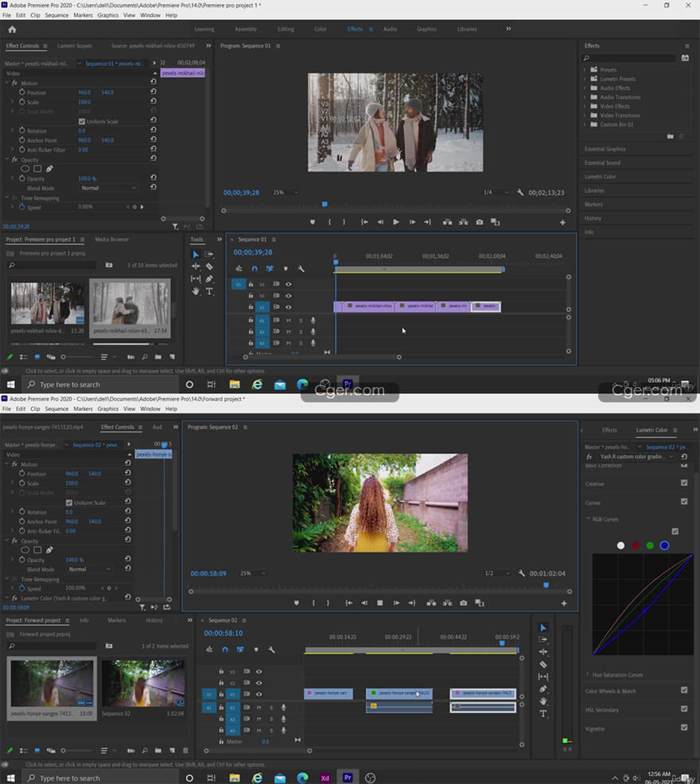Expand the Hue Saturation Curves section
Screen dimensions: 700x784
pyautogui.click(x=588, y=674)
